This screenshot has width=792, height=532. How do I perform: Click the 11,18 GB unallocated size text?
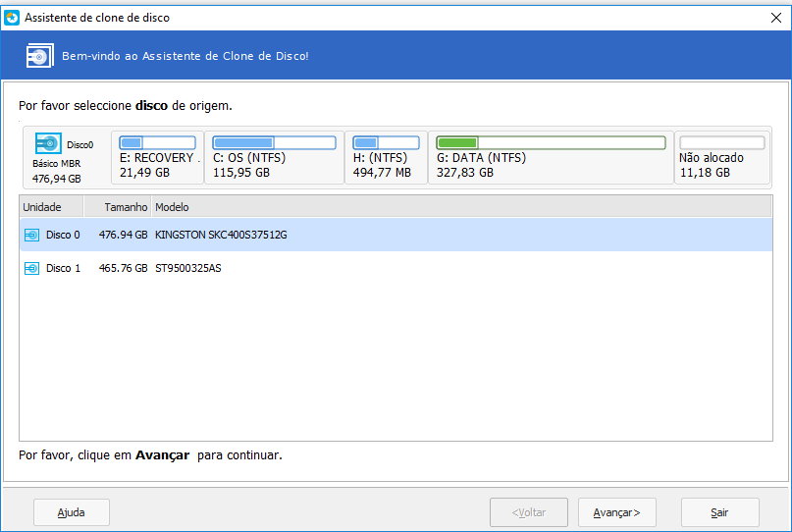pyautogui.click(x=705, y=173)
